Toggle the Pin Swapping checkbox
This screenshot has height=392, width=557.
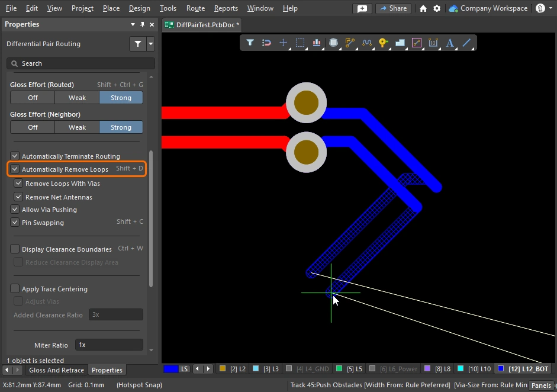pyautogui.click(x=15, y=223)
